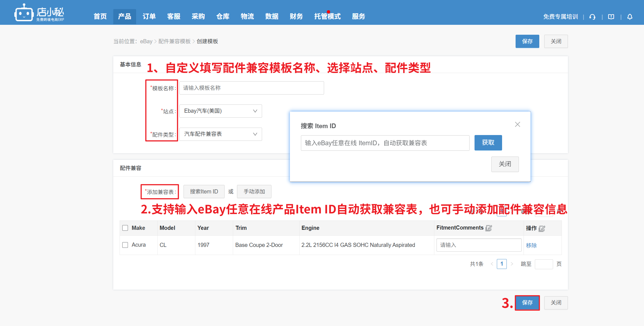Click the 订单 navigation item
This screenshot has height=326, width=644.
149,17
